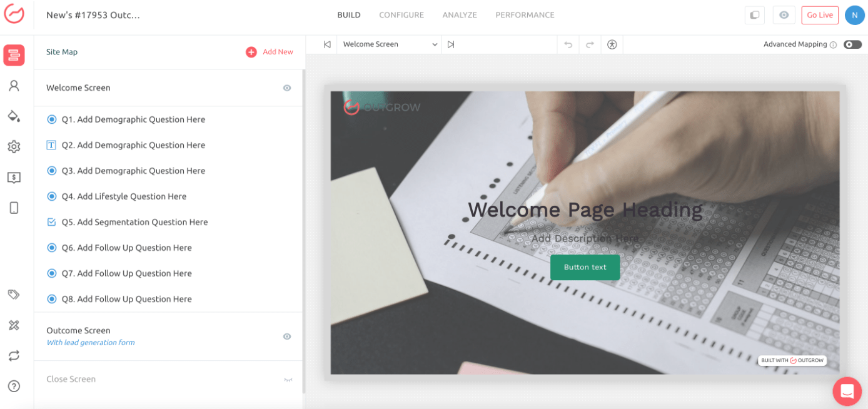The width and height of the screenshot is (868, 409).
Task: Open the help question mark icon
Action: pos(14,386)
